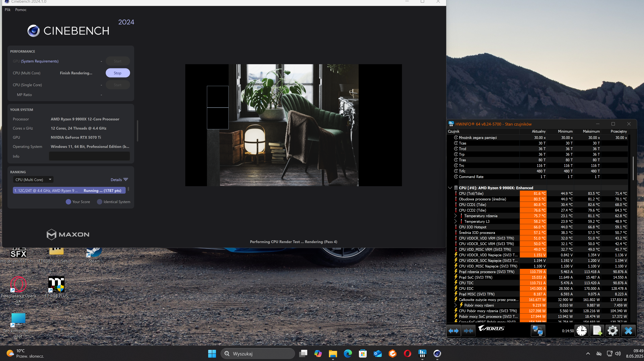Click HWiNFO vertical scrollbar thumb
This screenshot has height=361, width=644.
[633, 168]
